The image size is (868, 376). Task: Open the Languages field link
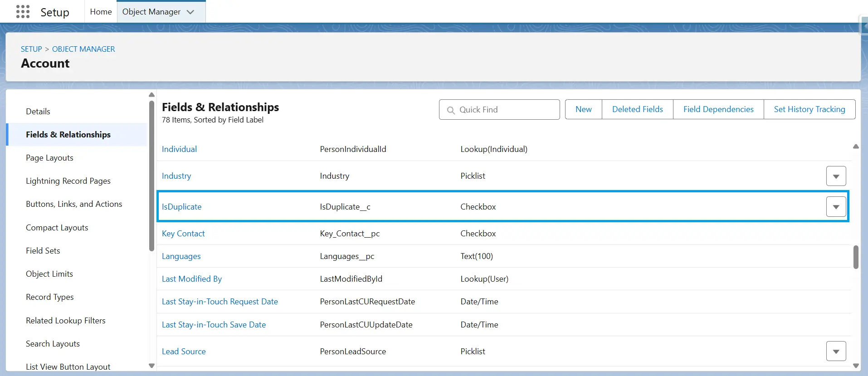pos(181,256)
